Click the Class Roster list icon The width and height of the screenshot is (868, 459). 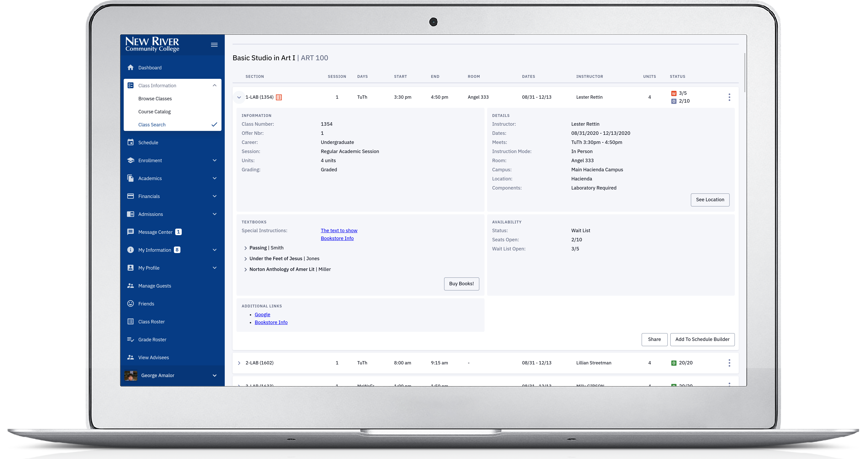point(130,321)
